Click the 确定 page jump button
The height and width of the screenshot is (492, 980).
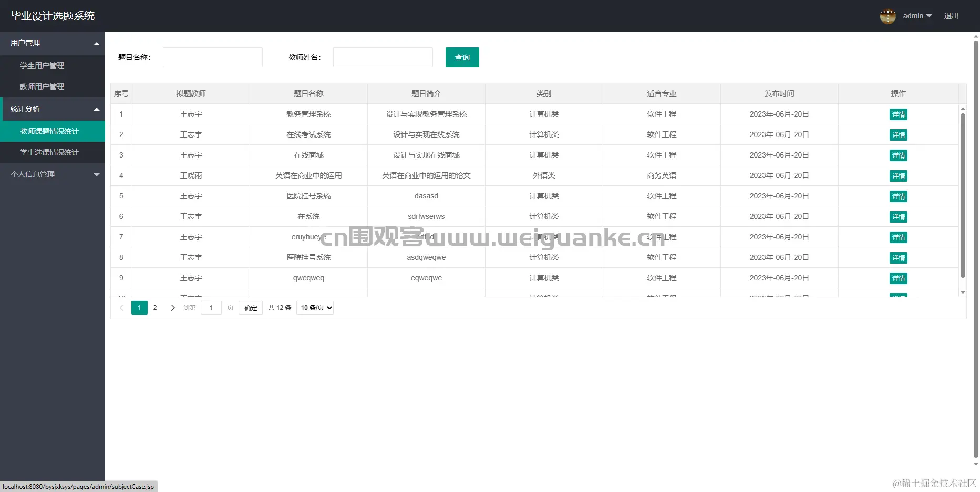(251, 308)
